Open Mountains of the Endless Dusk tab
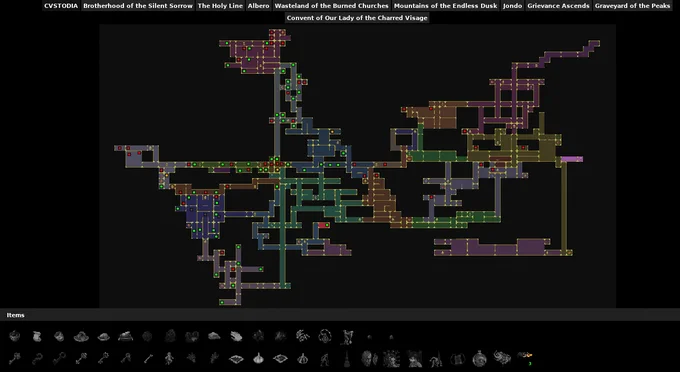The height and width of the screenshot is (372, 680). [445, 6]
